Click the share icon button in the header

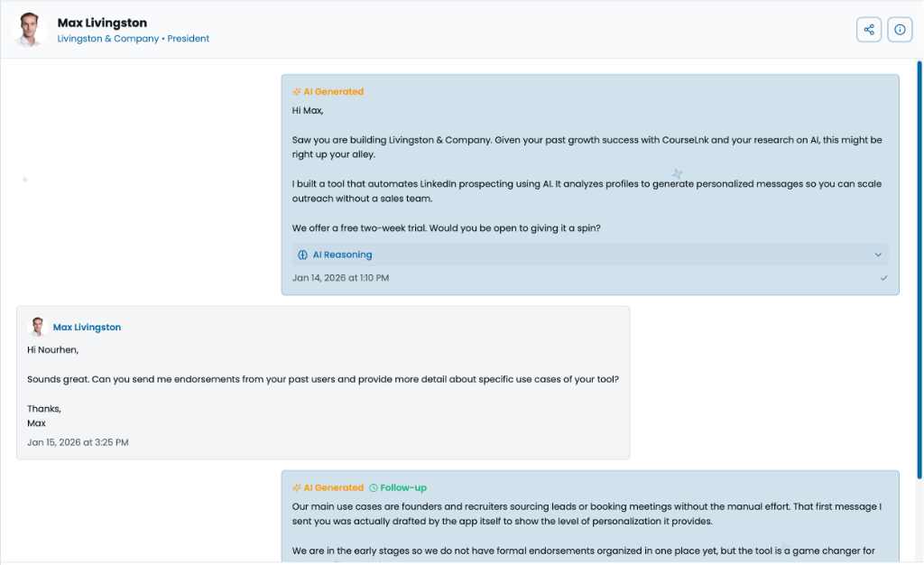869,30
